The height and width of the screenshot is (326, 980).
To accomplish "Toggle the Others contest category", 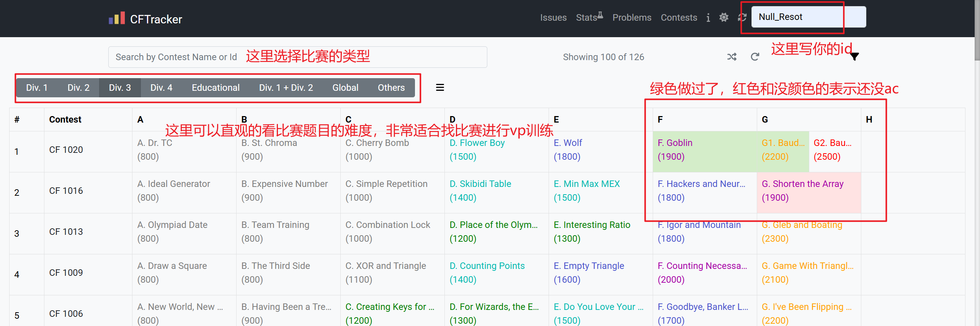I will pos(391,88).
